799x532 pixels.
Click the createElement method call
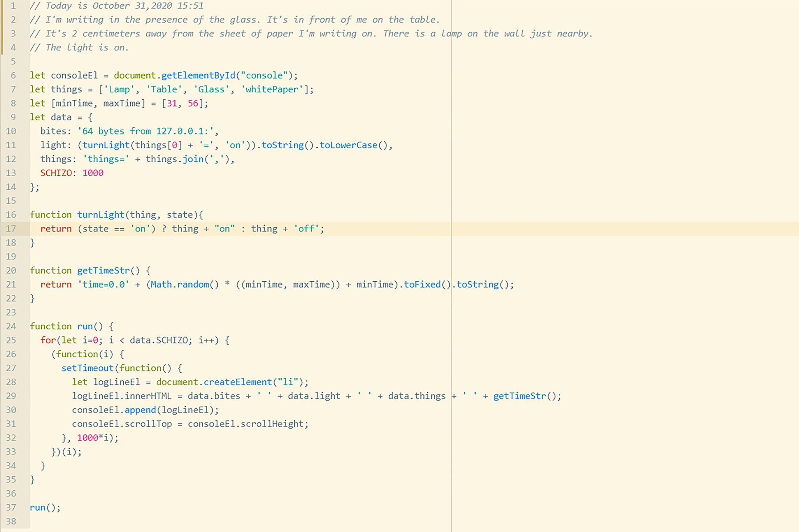click(x=238, y=382)
